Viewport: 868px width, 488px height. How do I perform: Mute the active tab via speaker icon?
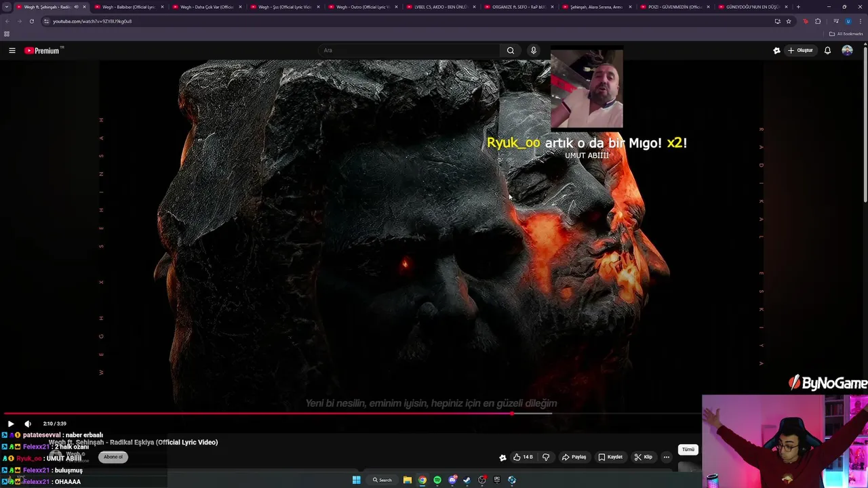(x=76, y=7)
